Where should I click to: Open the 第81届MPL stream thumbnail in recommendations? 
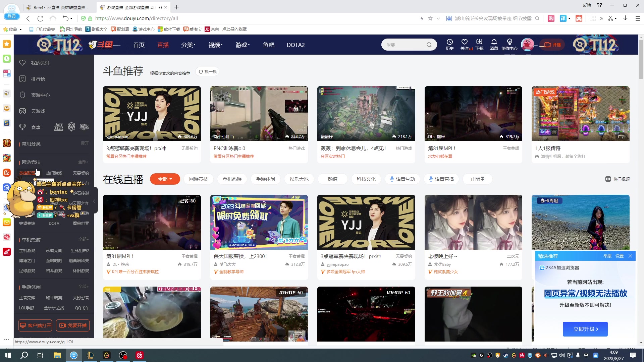[x=473, y=114]
